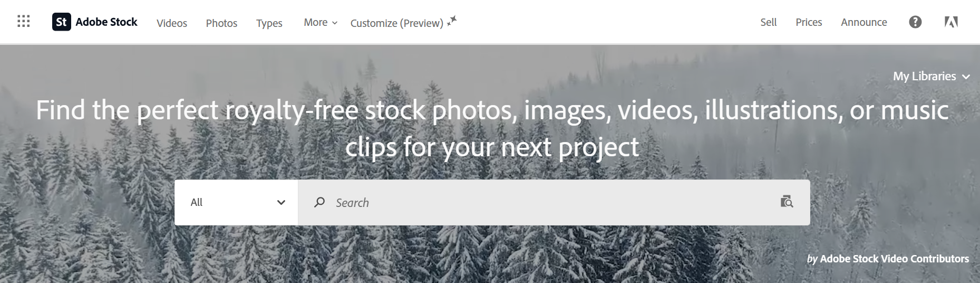
Task: Start a visual search with image icon
Action: (x=787, y=201)
